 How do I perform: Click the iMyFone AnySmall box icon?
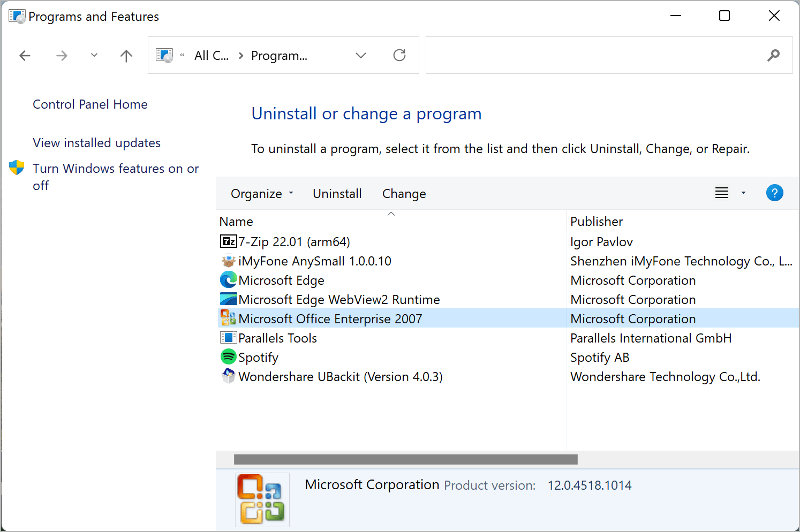(x=228, y=261)
